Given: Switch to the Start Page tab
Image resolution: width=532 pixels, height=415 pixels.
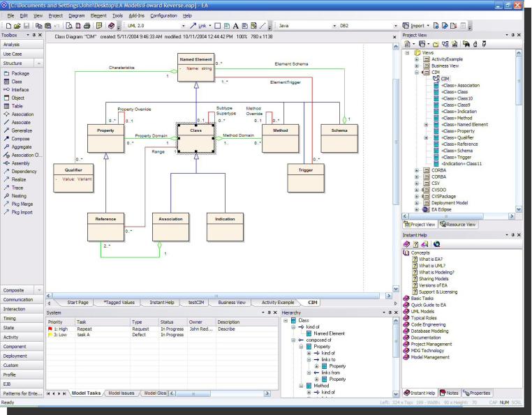Looking at the screenshot, I should point(77,303).
